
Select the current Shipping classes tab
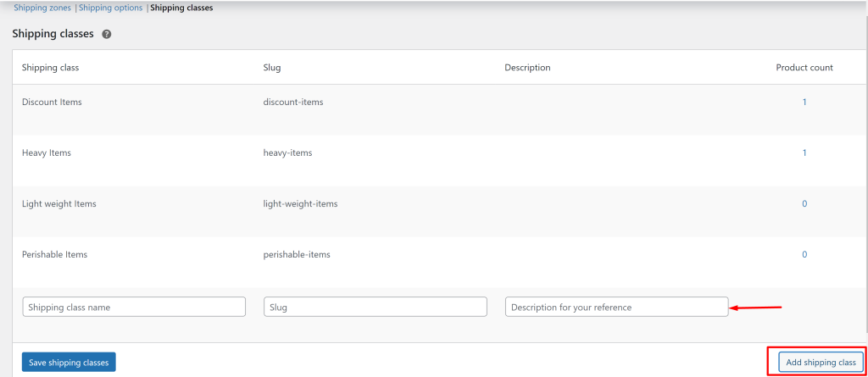click(x=181, y=8)
